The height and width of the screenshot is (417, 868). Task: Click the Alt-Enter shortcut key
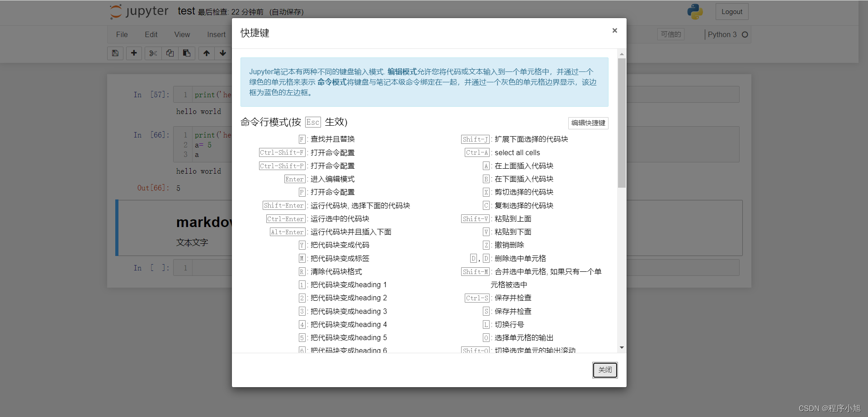coord(288,232)
